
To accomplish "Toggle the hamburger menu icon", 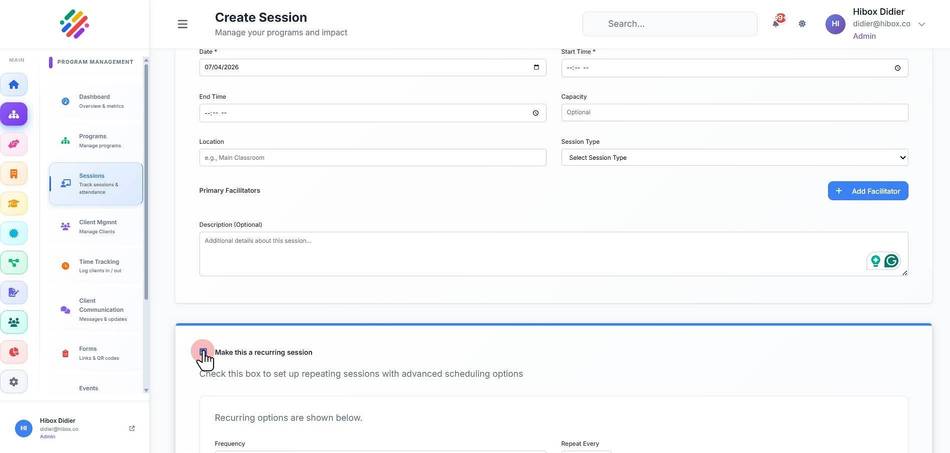I will [x=182, y=24].
